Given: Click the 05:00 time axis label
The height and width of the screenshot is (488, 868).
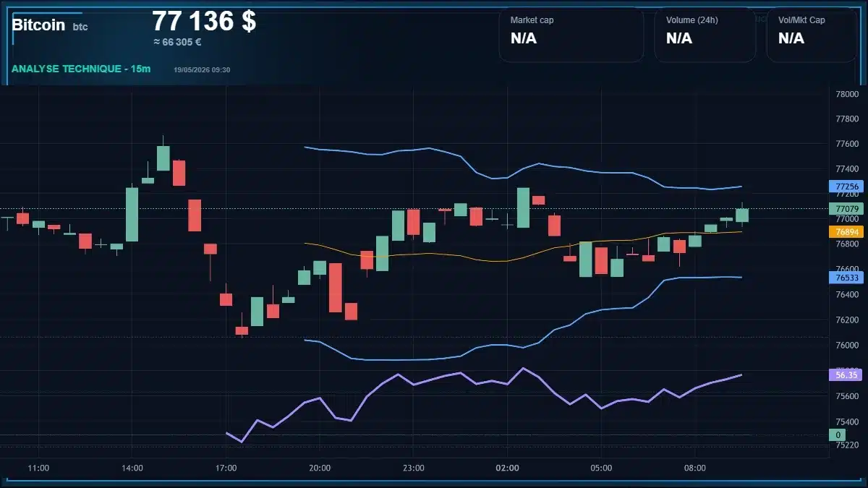Looking at the screenshot, I should coord(601,468).
